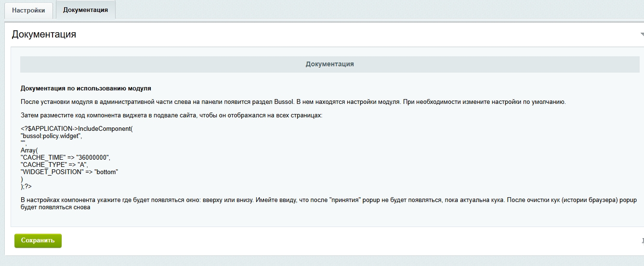The image size is (644, 266).
Task: Open dropdown arrow beside Документация panel title
Action: click(x=642, y=35)
